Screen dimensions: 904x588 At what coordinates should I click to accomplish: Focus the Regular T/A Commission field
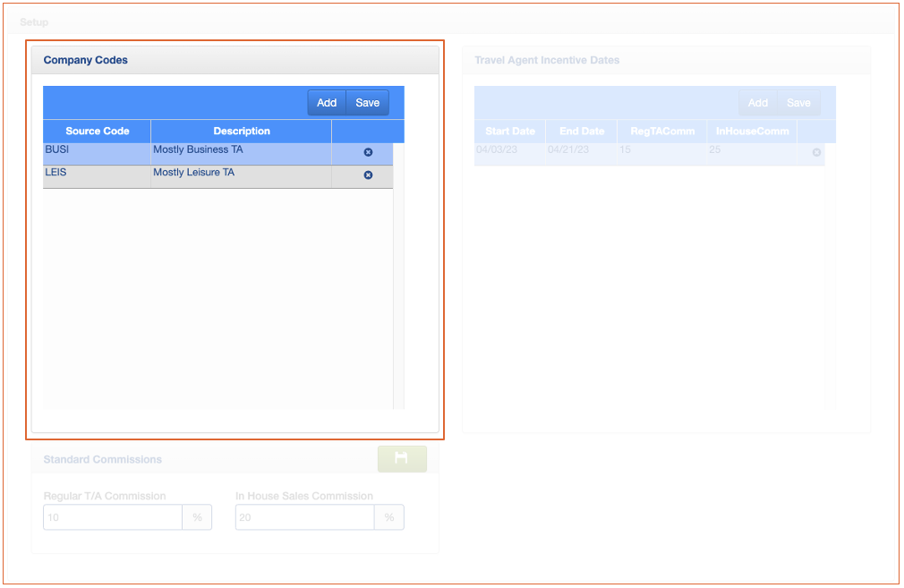click(x=113, y=517)
